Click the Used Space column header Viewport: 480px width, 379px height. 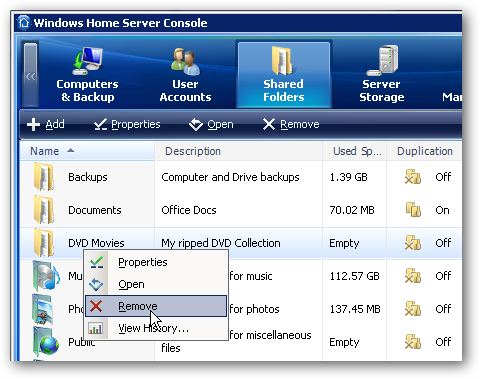pos(354,151)
